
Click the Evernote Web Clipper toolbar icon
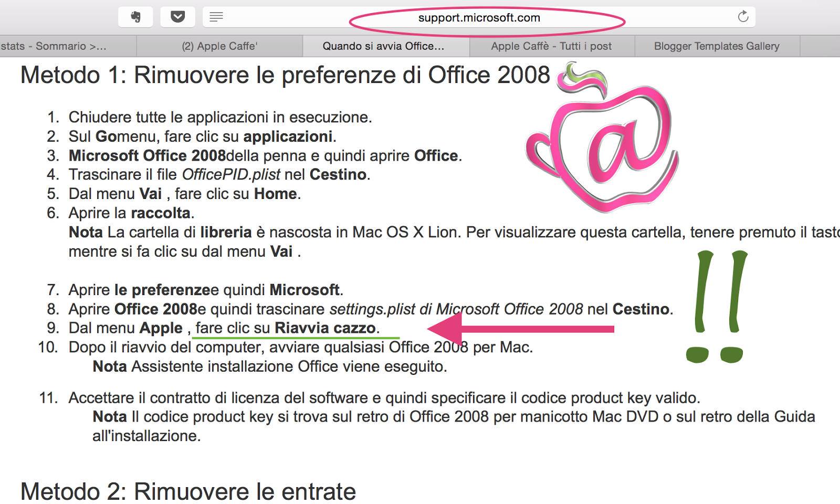(135, 17)
